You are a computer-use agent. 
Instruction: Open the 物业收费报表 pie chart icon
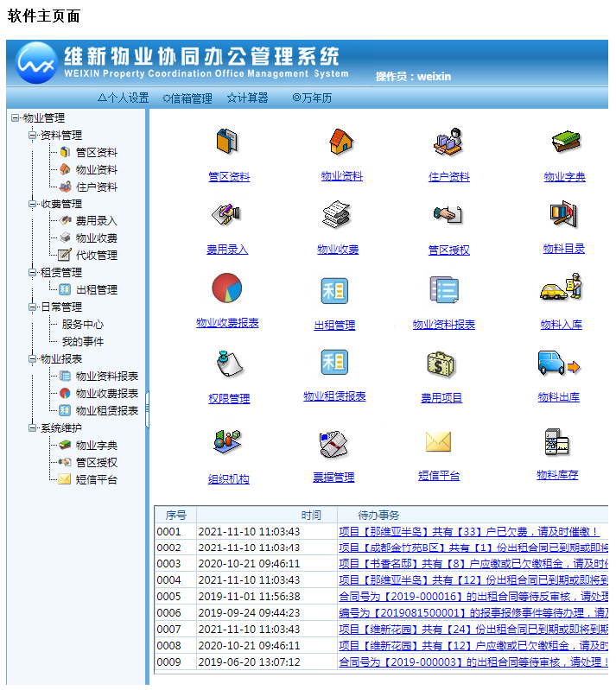226,288
